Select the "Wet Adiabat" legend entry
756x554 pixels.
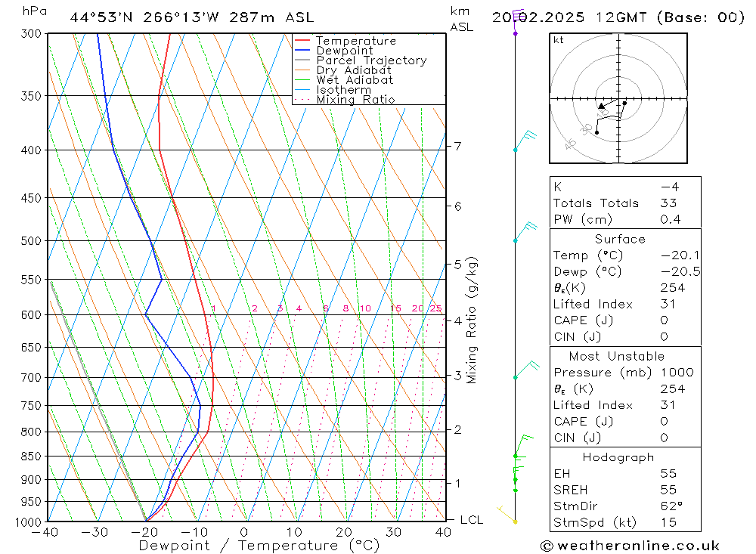355,80
